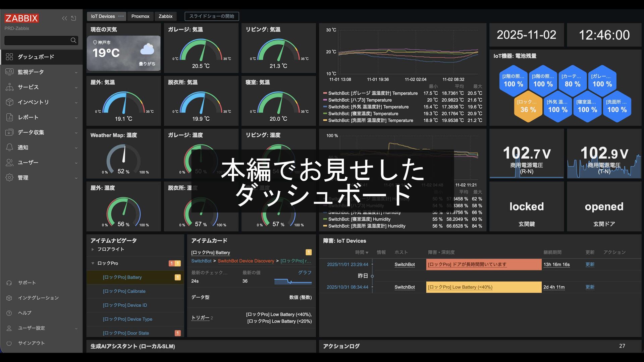
Task: Open the ダッシュボード dashboard icon
Action: point(9,57)
